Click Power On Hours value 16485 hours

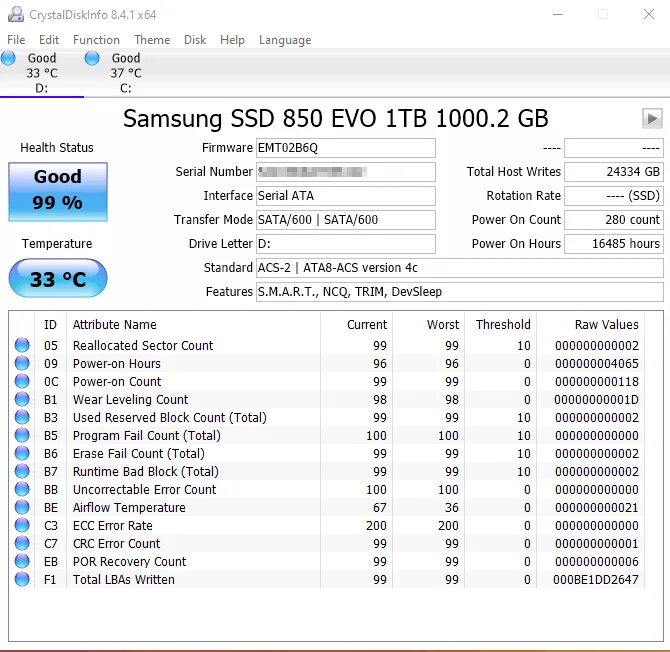point(614,244)
